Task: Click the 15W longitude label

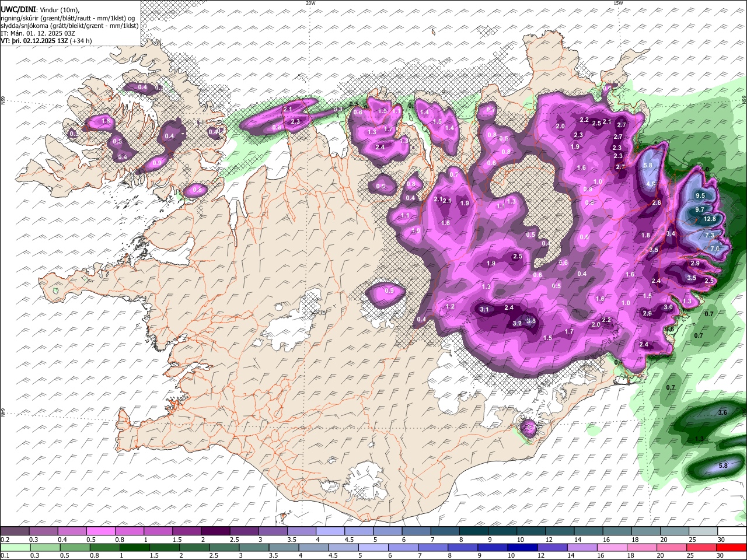Action: pos(617,3)
